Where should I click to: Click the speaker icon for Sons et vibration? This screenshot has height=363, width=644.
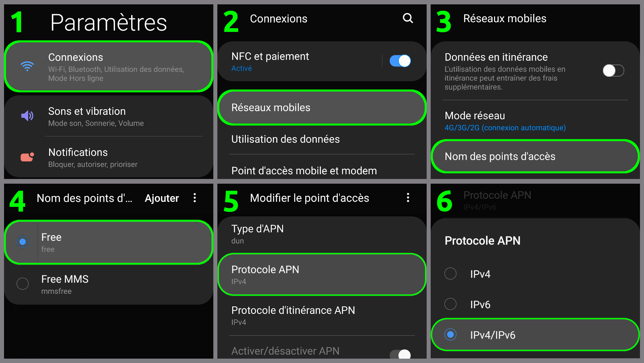point(27,116)
